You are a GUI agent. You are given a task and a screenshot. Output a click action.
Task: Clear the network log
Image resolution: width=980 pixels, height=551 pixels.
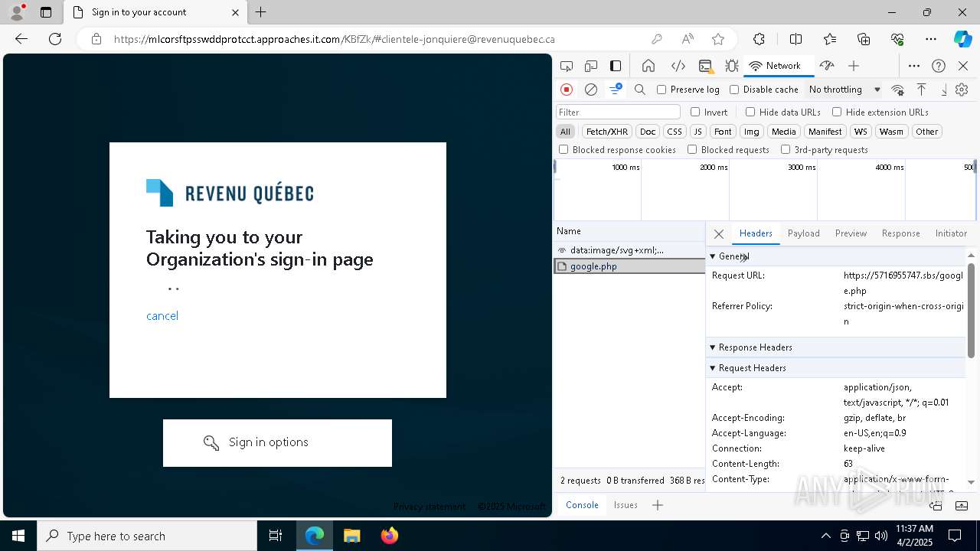591,90
